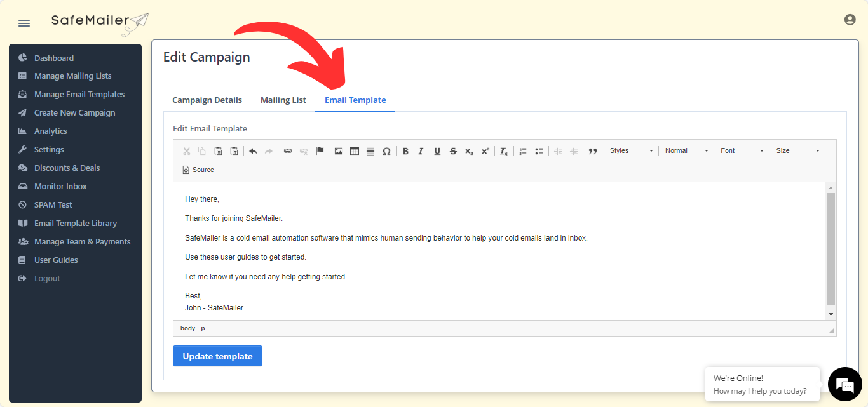Toggle underline formatting

pos(437,151)
